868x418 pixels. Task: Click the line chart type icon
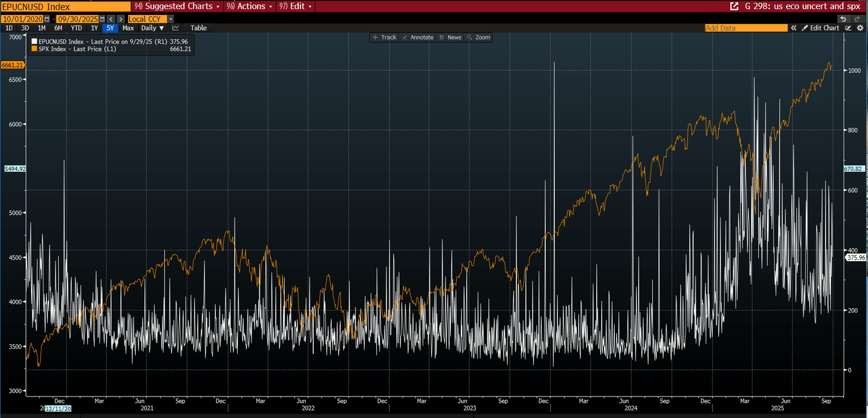coord(176,28)
